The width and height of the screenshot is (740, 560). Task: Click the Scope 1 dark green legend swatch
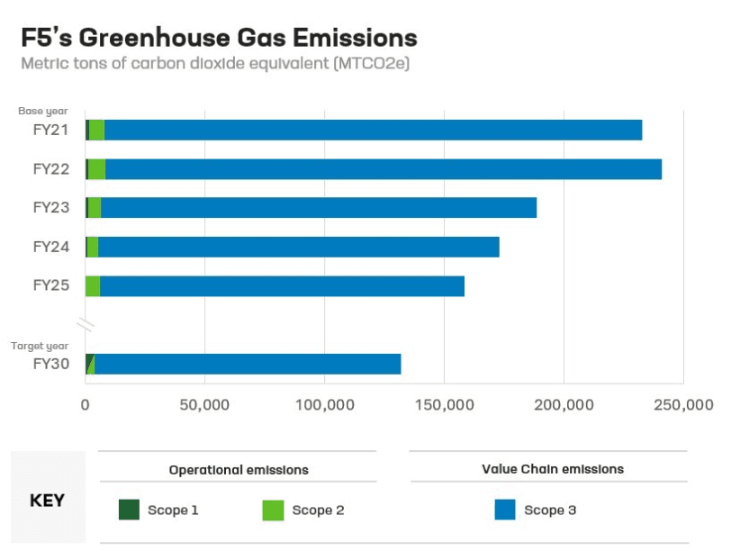pos(129,510)
